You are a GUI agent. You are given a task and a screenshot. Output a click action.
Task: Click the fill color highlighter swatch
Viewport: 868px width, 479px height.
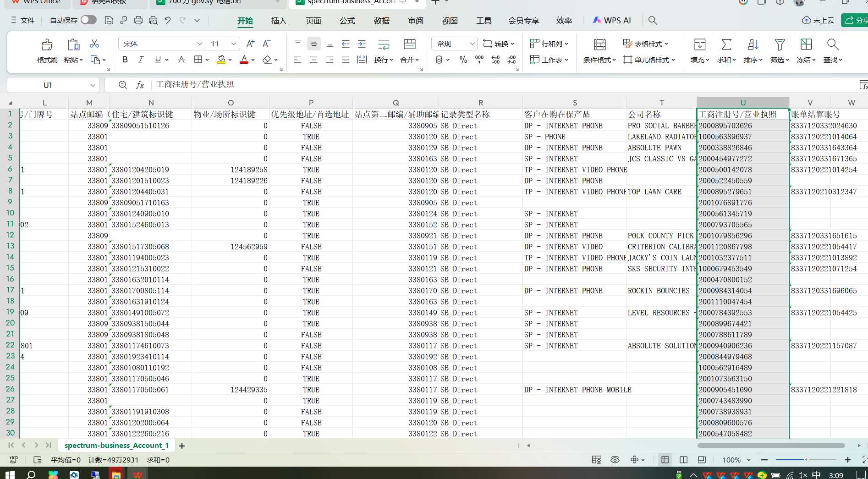pyautogui.click(x=221, y=60)
